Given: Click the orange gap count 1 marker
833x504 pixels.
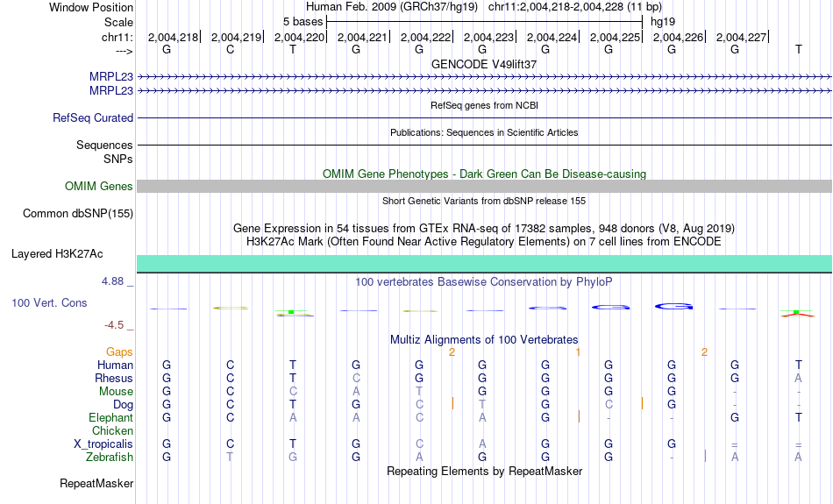Looking at the screenshot, I should (578, 352).
